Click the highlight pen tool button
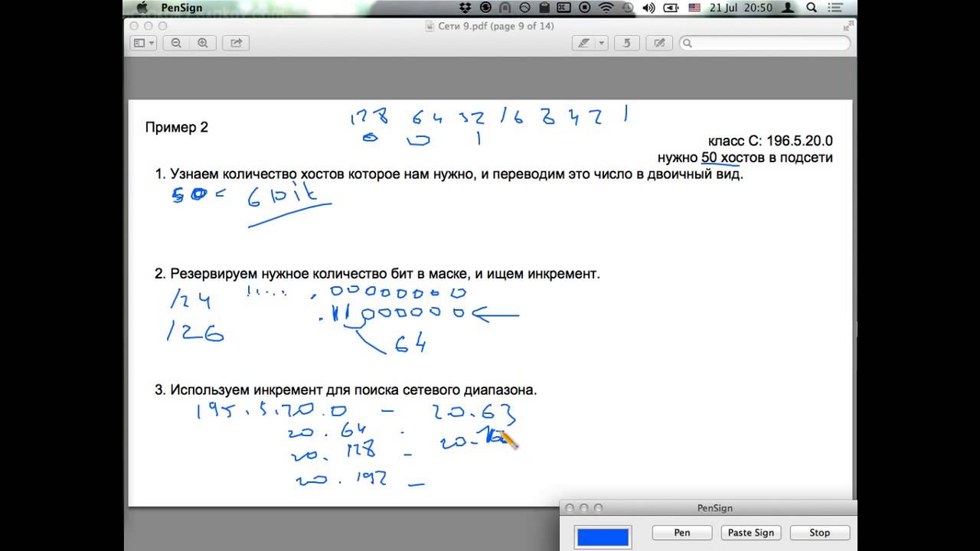980x551 pixels. click(x=583, y=44)
